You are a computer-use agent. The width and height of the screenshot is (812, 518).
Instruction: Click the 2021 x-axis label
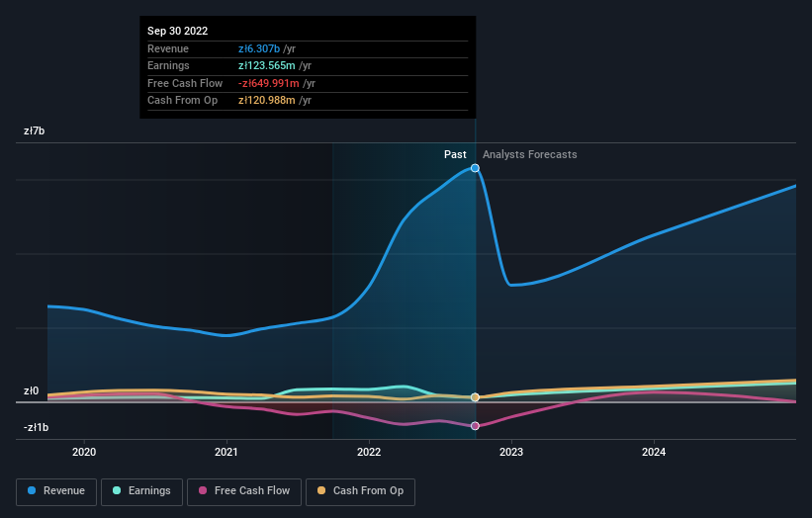pyautogui.click(x=226, y=452)
